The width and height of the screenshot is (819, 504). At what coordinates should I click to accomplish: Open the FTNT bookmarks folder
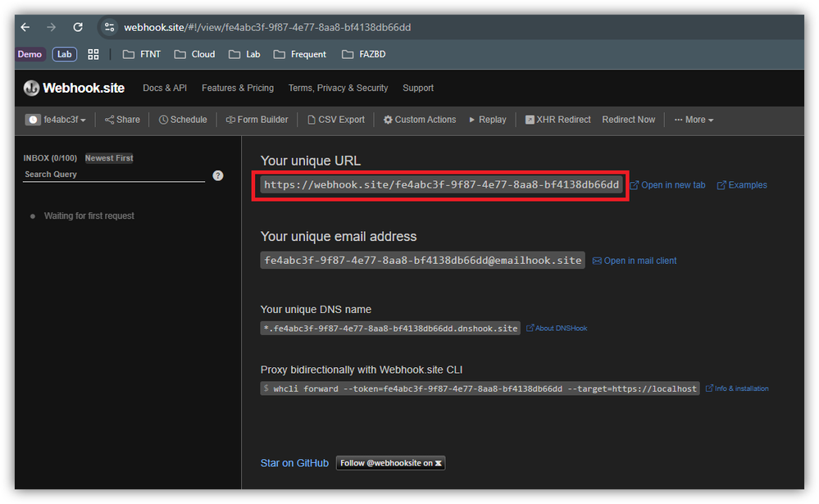(142, 54)
